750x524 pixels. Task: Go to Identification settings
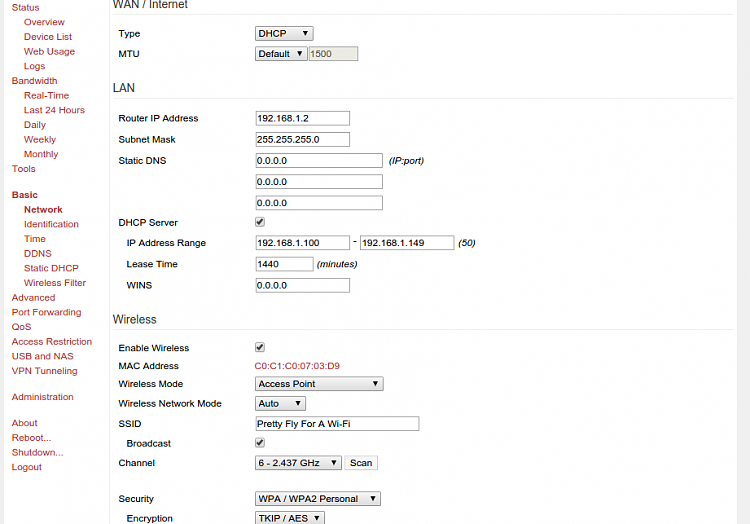tap(51, 224)
